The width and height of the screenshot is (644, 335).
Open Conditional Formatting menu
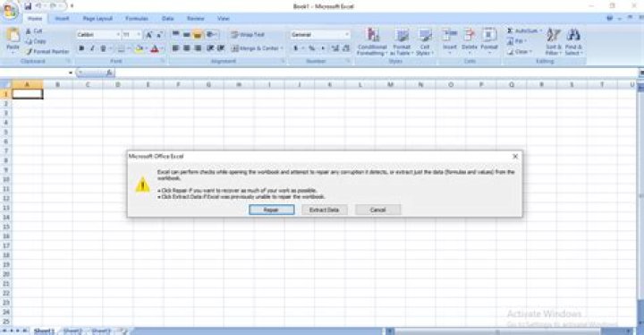click(372, 41)
